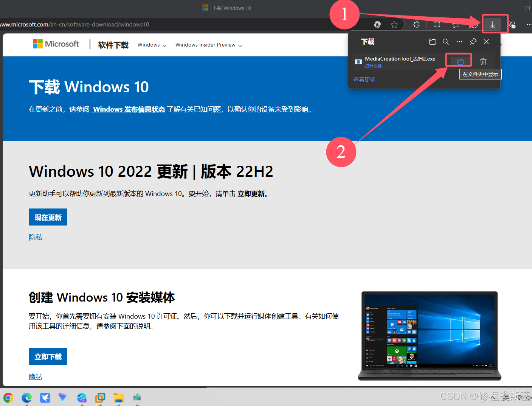Show MediaCreationTool_22H2.exe in folder via folder icon
Image resolution: width=532 pixels, height=406 pixels.
[x=459, y=60]
